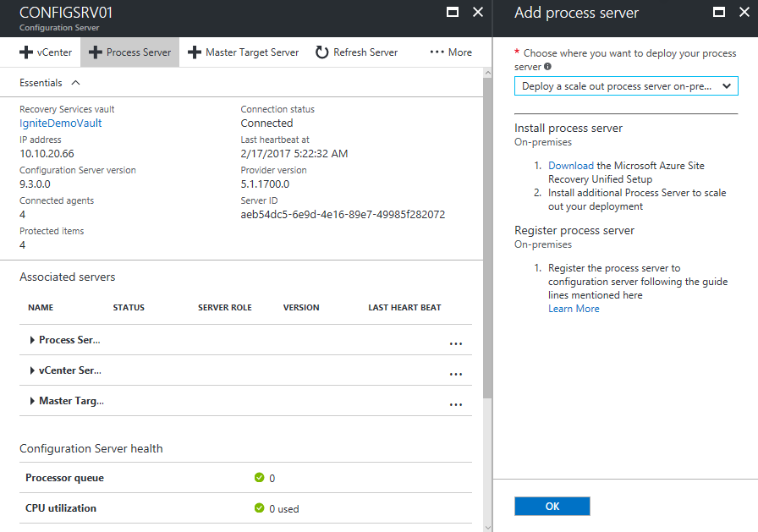Click the Process Server toolbar button

[x=129, y=52]
